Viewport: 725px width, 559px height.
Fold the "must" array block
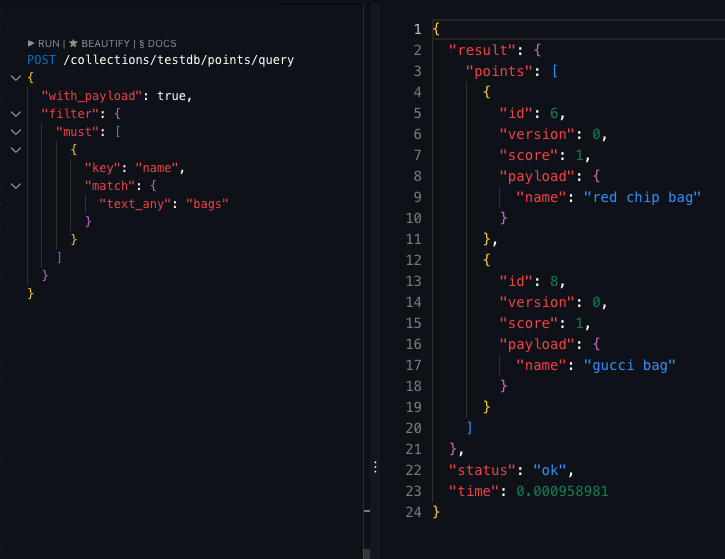[15, 132]
